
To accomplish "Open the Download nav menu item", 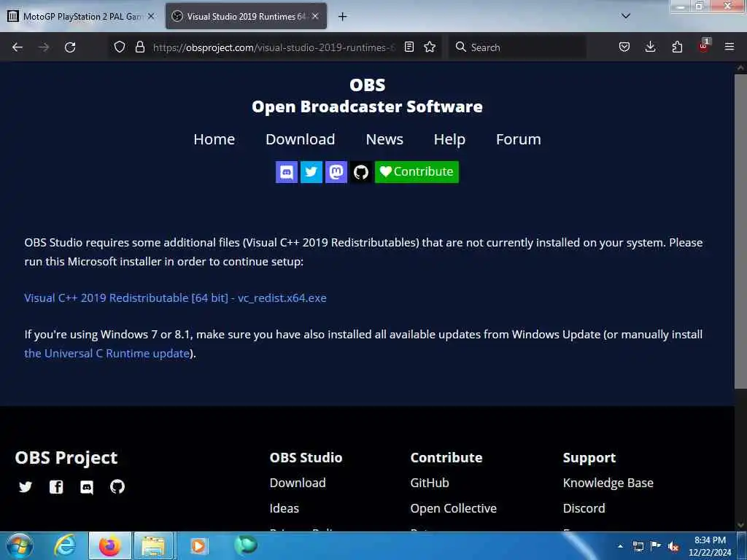I will tap(300, 139).
